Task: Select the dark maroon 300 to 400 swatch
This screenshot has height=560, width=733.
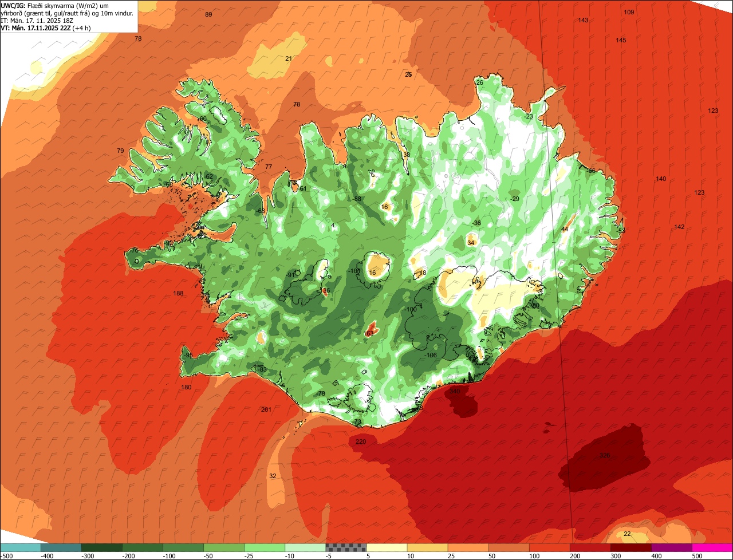Action: [x=630, y=547]
